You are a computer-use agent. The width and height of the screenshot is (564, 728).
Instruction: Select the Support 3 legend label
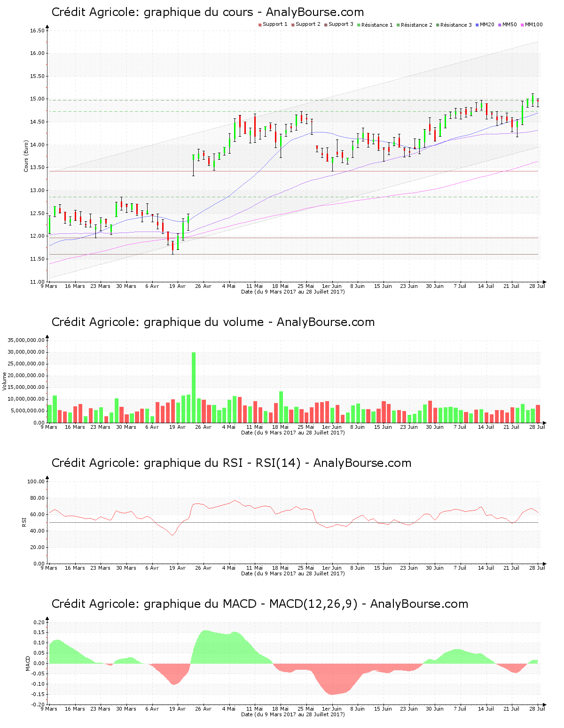[341, 24]
